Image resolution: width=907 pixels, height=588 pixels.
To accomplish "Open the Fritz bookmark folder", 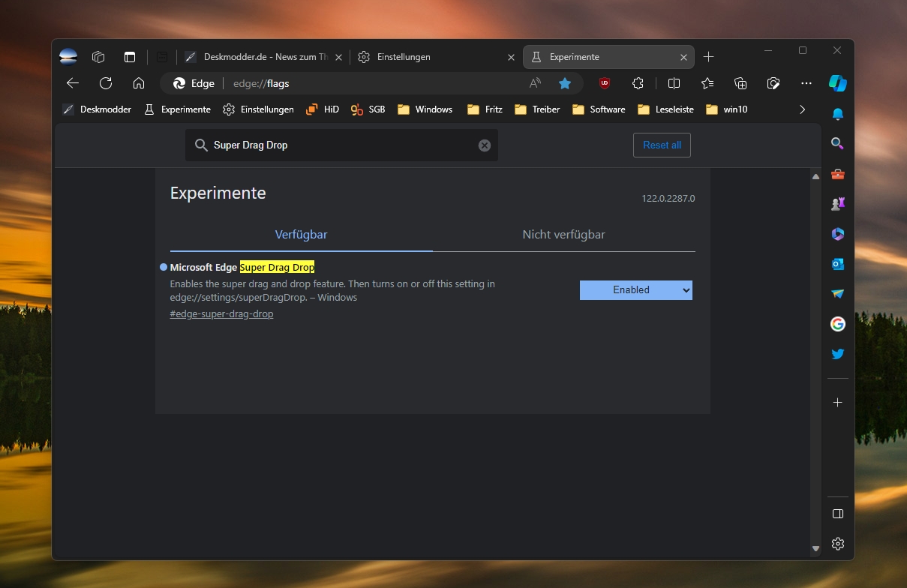I will click(x=485, y=109).
